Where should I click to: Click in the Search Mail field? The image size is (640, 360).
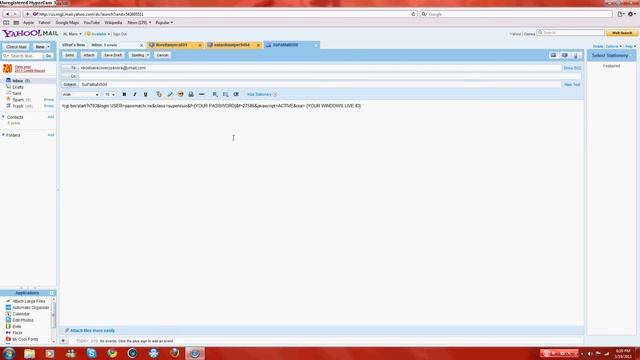(x=22, y=56)
